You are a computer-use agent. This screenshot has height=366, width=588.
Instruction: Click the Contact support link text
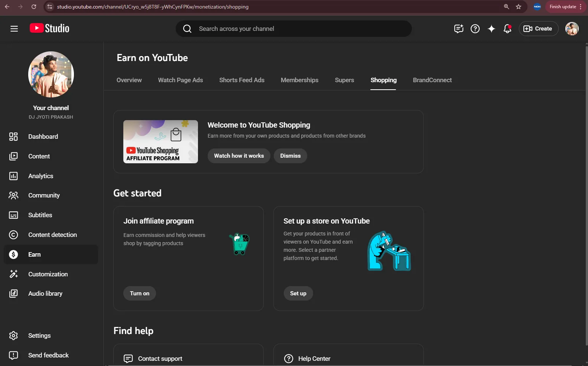tap(160, 359)
